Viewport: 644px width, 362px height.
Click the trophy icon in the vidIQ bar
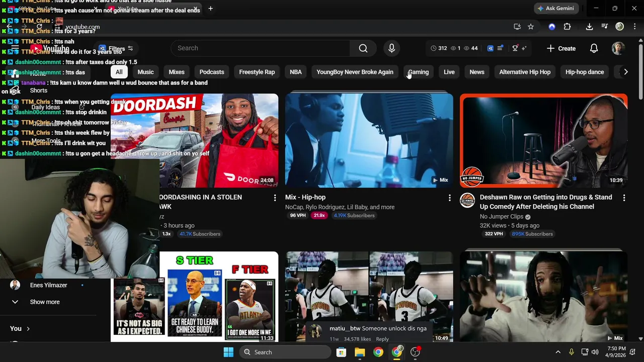515,48
